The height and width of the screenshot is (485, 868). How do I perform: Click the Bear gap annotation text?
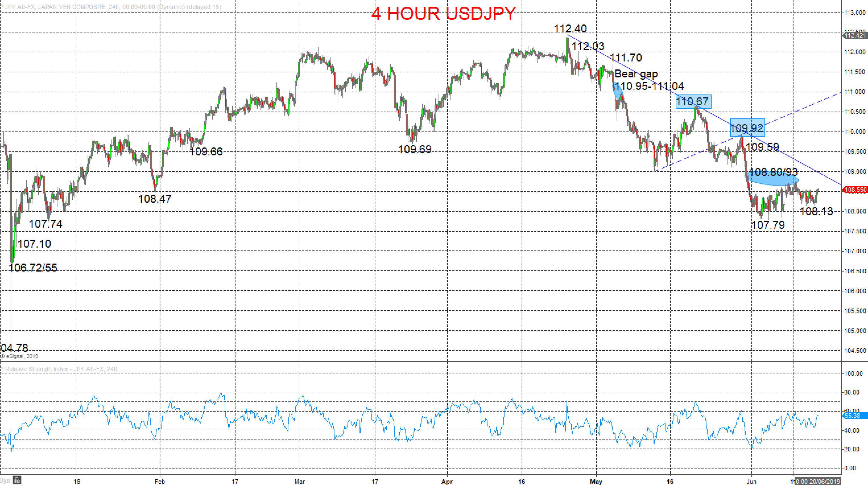click(636, 74)
